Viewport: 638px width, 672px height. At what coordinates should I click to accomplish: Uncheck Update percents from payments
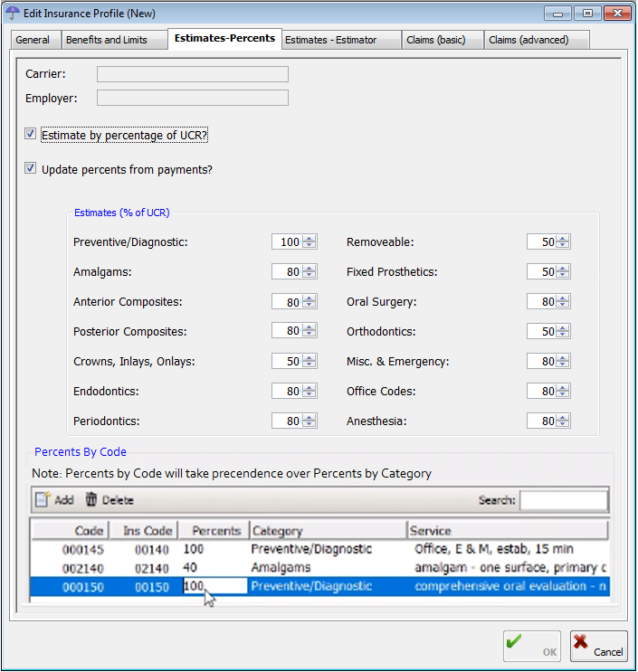coord(31,169)
